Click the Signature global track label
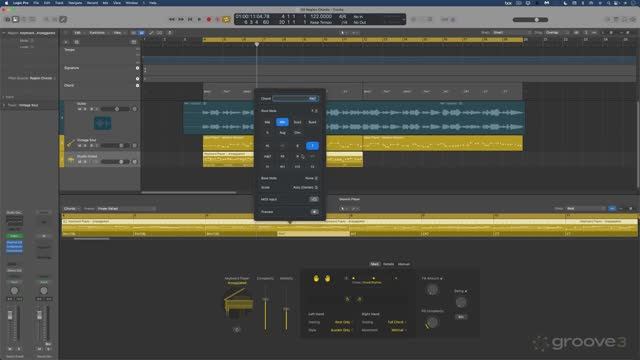640x360 pixels. 71,68
